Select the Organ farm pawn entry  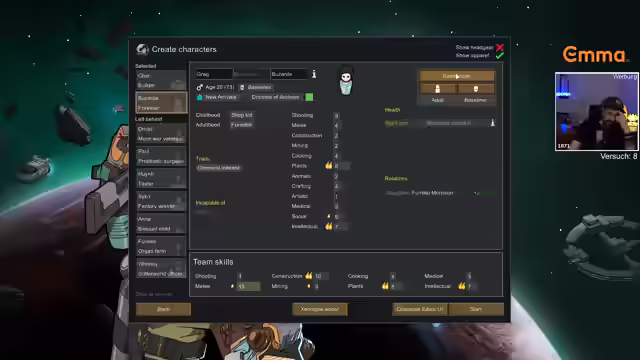(161, 246)
